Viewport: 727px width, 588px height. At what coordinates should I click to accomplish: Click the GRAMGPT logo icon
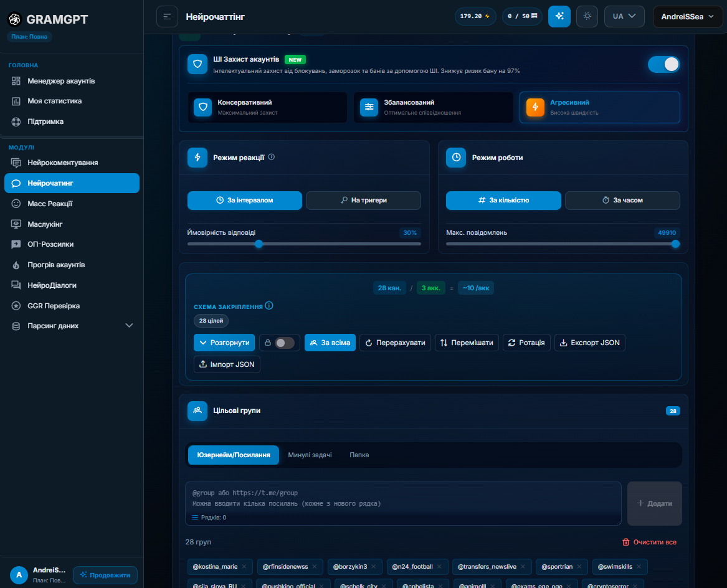[x=15, y=19]
